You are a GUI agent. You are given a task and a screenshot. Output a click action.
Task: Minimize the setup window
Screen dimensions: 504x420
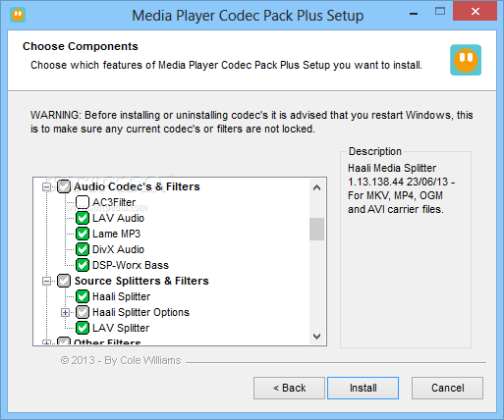point(414,13)
